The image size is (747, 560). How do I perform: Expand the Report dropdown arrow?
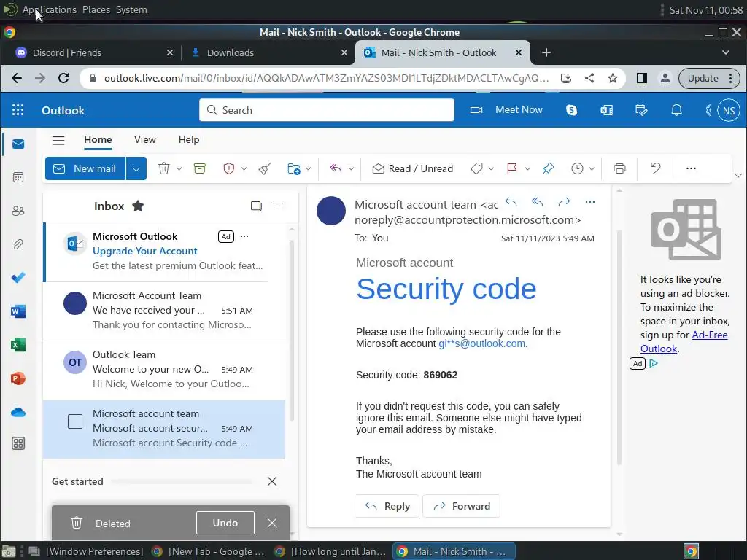click(x=244, y=168)
